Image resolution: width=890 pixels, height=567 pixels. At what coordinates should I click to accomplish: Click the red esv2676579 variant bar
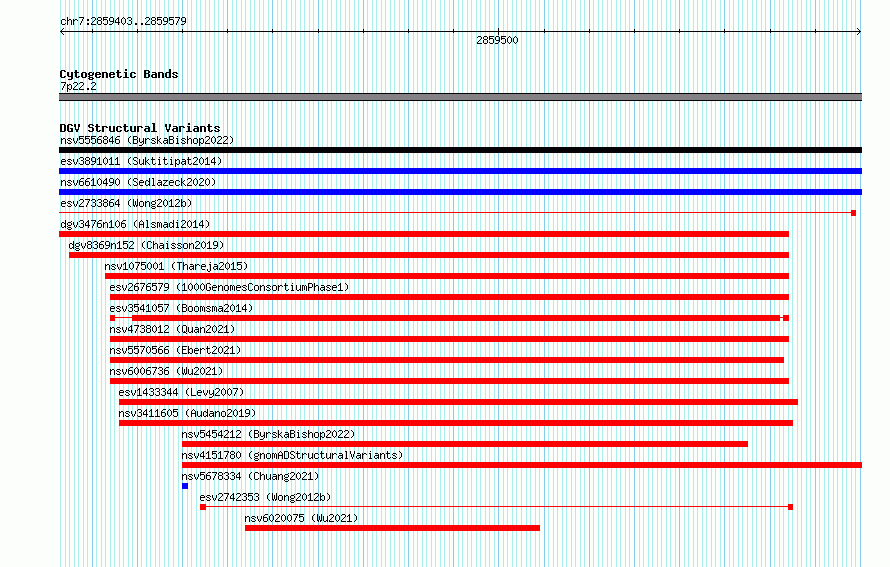[x=450, y=297]
